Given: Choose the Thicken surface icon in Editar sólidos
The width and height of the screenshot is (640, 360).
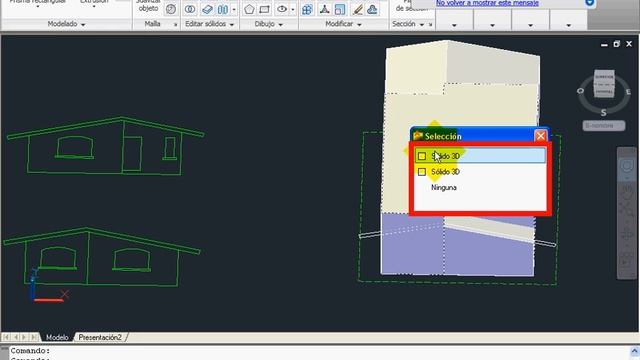Looking at the screenshot, I should tap(222, 9).
